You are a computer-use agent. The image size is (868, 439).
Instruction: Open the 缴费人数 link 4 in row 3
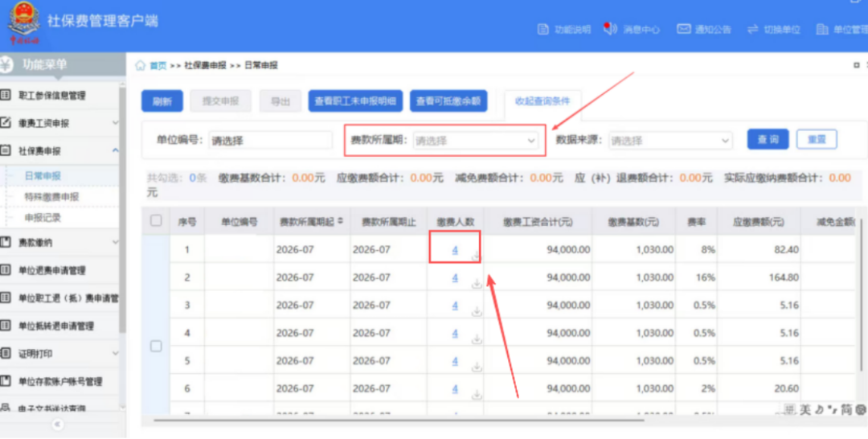point(455,306)
